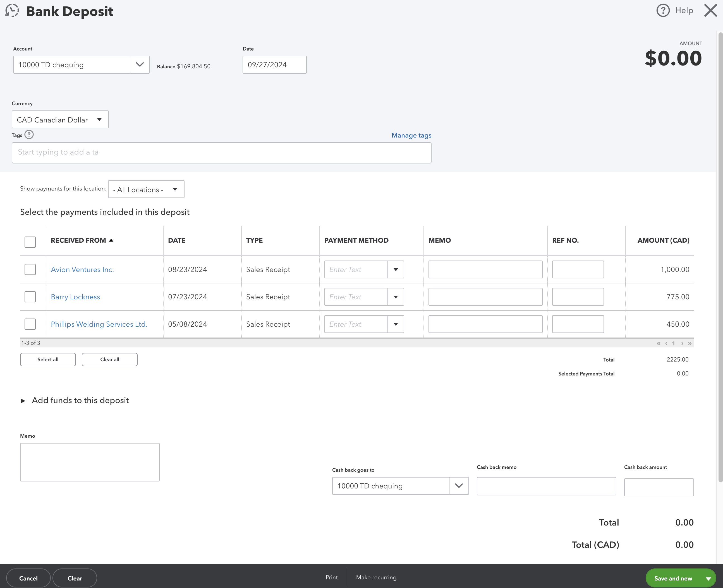Click the Memo text input field
This screenshot has height=588, width=723.
click(x=90, y=461)
